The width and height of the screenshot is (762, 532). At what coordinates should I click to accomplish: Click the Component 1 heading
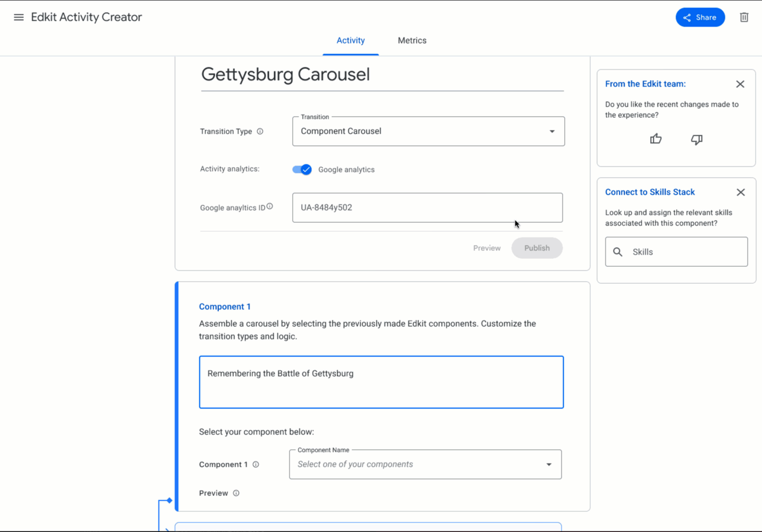[225, 307]
